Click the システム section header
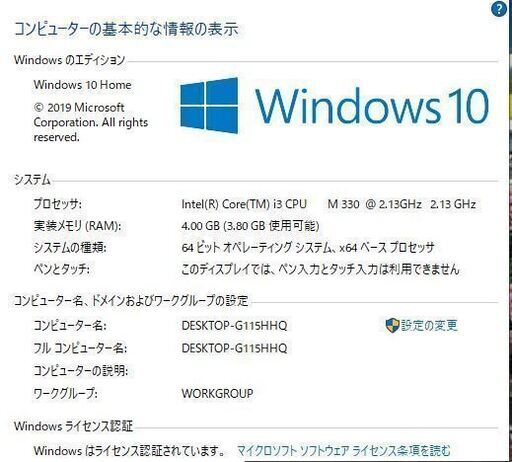Viewport: 512px width, 462px height. coord(32,180)
